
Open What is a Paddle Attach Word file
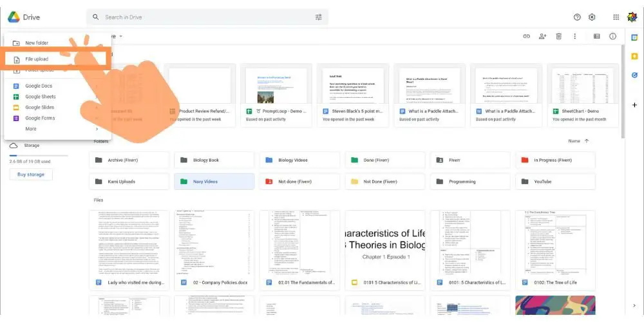(506, 95)
